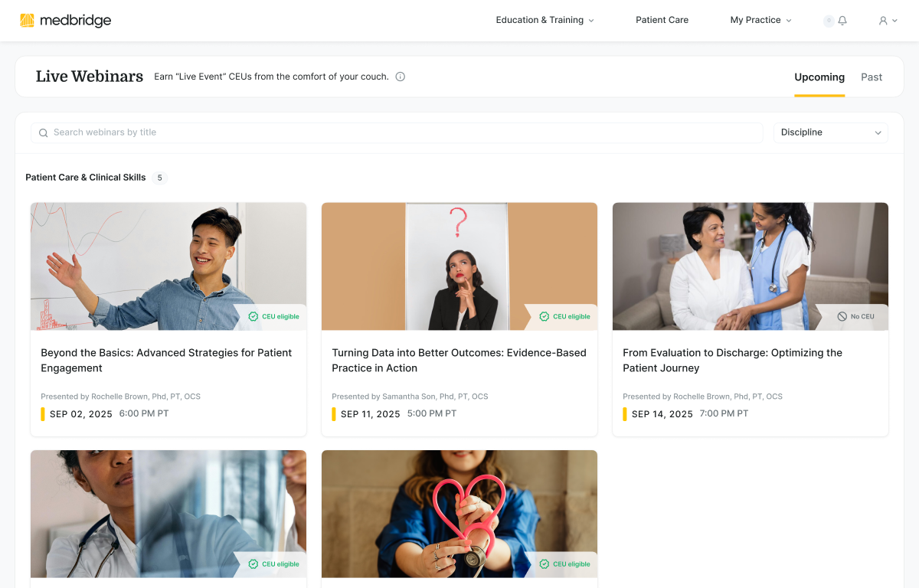The width and height of the screenshot is (919, 588).
Task: Click the MedBridge logo icon
Action: (28, 20)
